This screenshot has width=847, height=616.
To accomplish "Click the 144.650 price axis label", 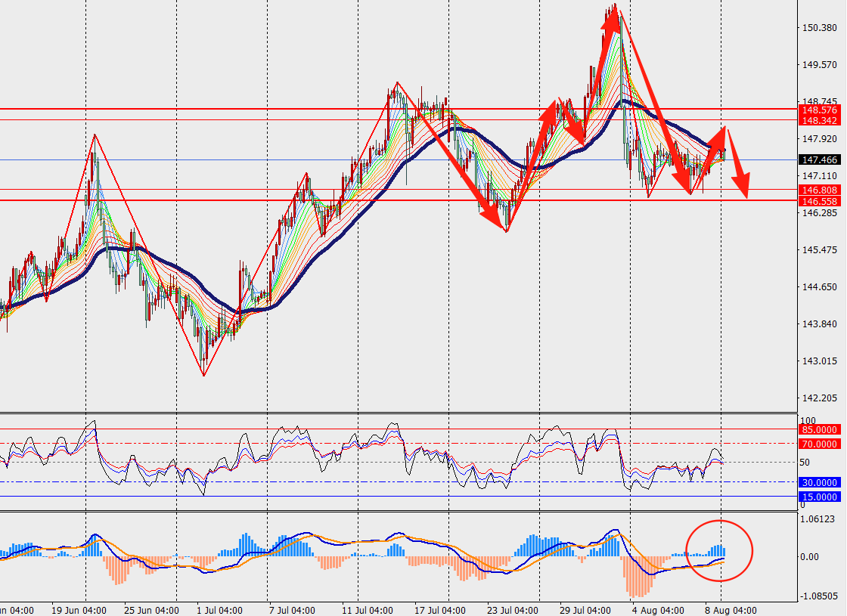I will coord(820,287).
